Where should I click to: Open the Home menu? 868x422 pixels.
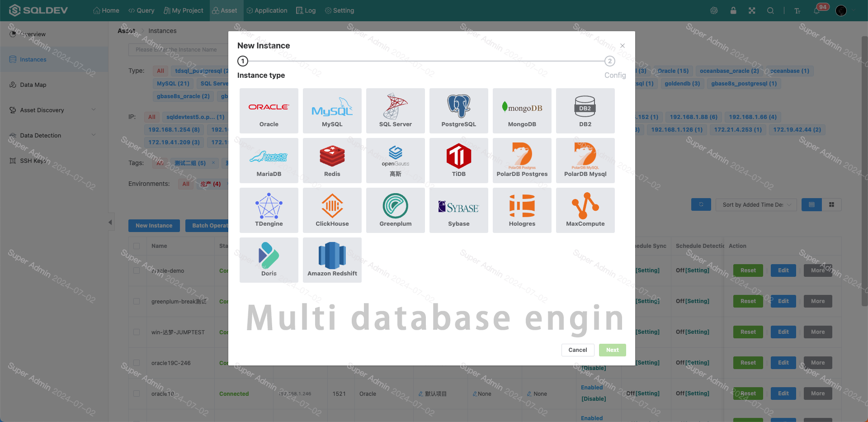[x=106, y=10]
